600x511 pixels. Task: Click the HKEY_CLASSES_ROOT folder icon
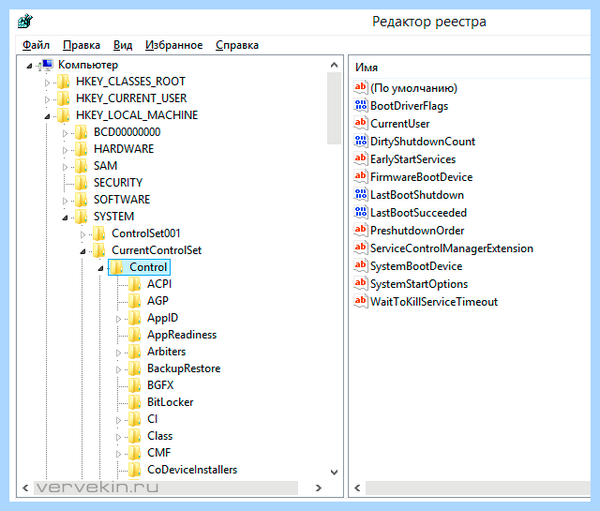64,82
